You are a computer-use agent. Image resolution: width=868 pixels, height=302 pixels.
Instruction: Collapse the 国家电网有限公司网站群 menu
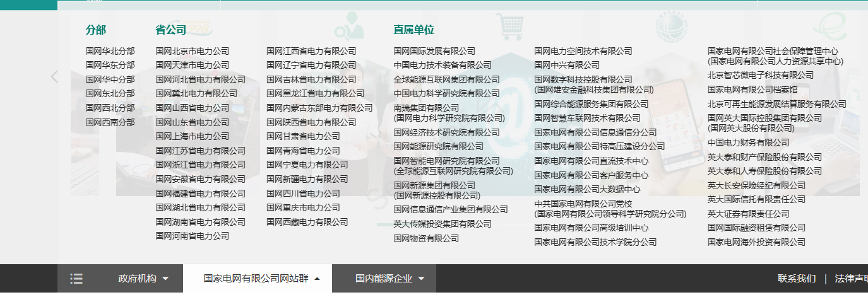[x=261, y=279]
